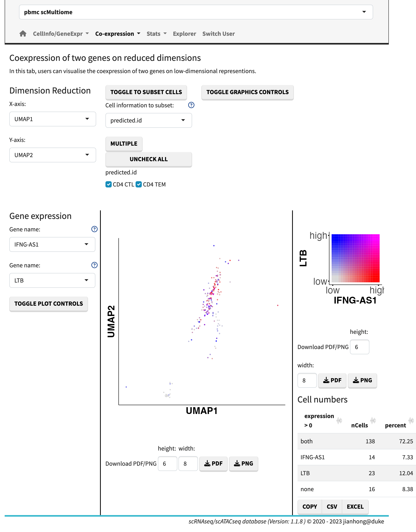Click the home icon in navbar

click(x=23, y=34)
